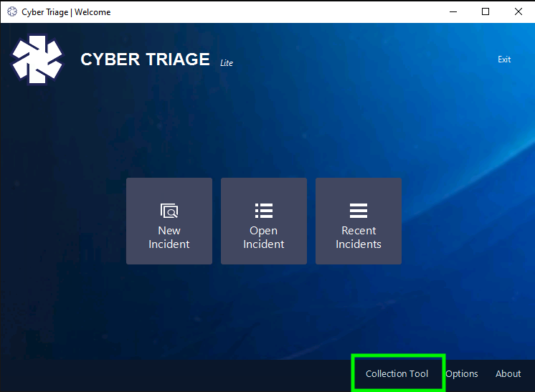Click the Cyber Triage star logo
The height and width of the screenshot is (392, 535).
click(x=37, y=59)
